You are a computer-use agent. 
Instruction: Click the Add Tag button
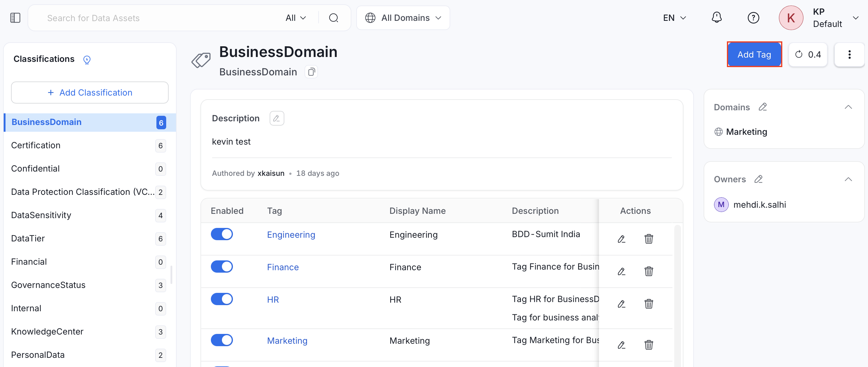tap(754, 55)
